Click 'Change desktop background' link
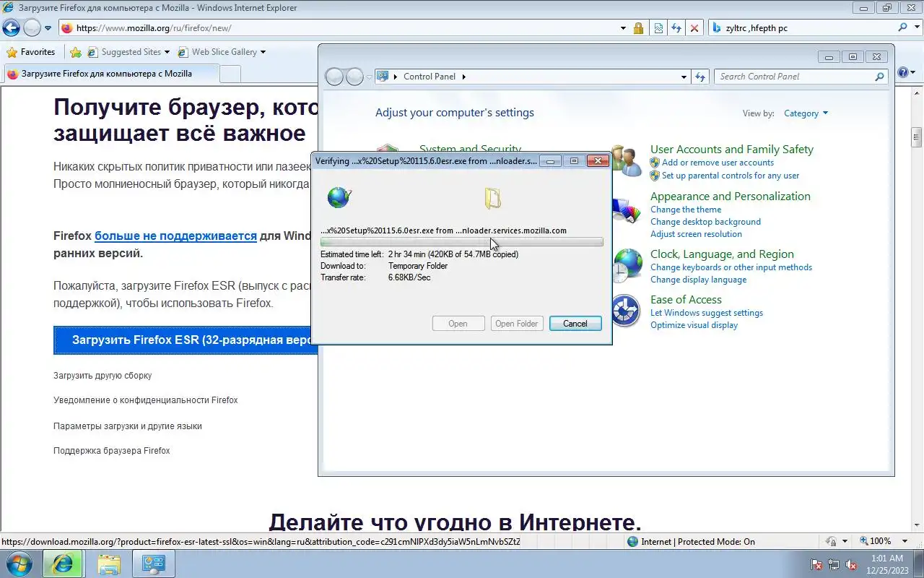Viewport: 924px width, 578px height. [x=705, y=222]
